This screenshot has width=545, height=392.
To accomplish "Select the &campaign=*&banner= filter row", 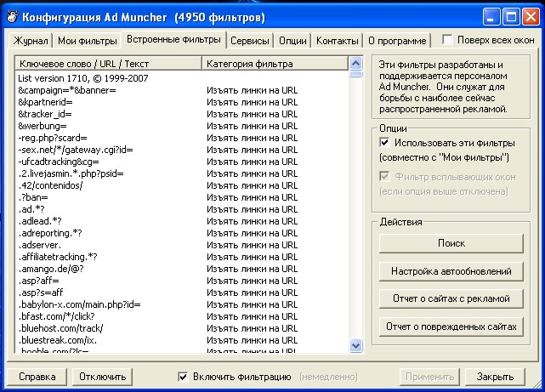I will (x=182, y=90).
